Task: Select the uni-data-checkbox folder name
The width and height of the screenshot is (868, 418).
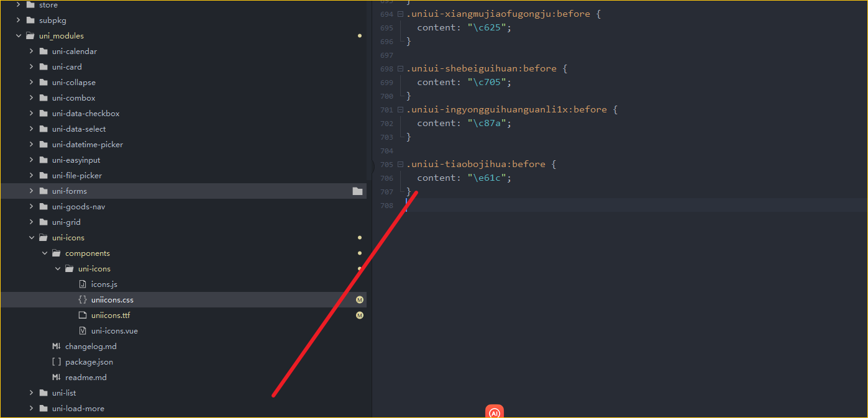Action: pyautogui.click(x=86, y=114)
